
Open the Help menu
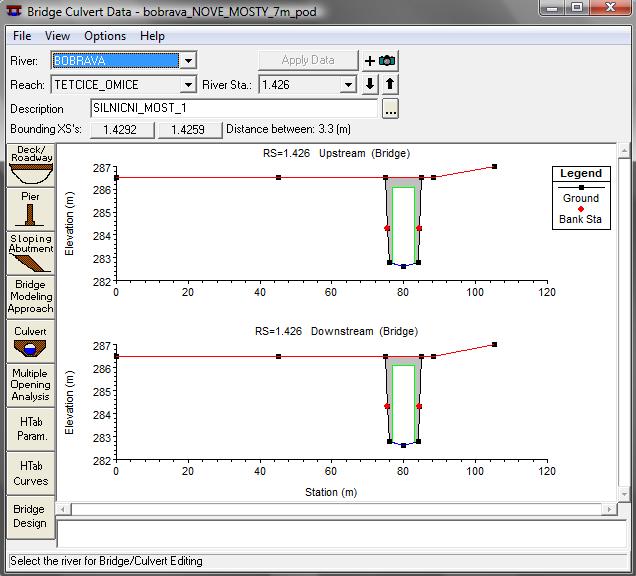point(152,36)
